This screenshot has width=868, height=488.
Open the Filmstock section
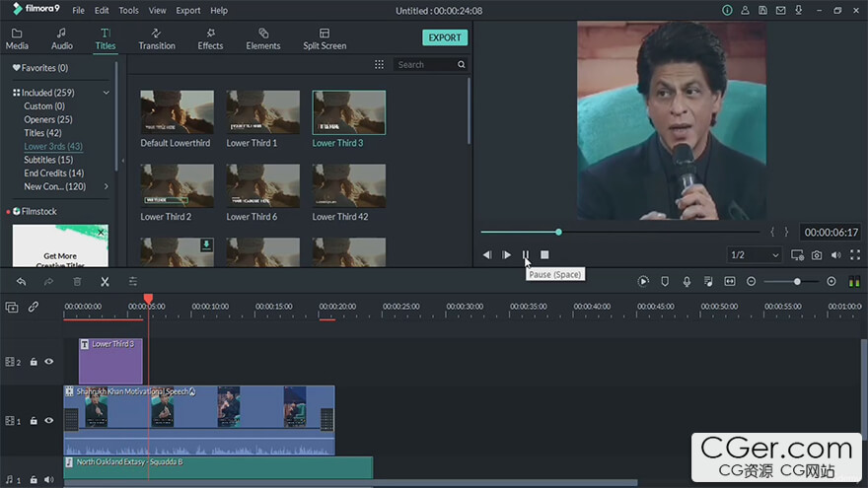pyautogui.click(x=35, y=211)
